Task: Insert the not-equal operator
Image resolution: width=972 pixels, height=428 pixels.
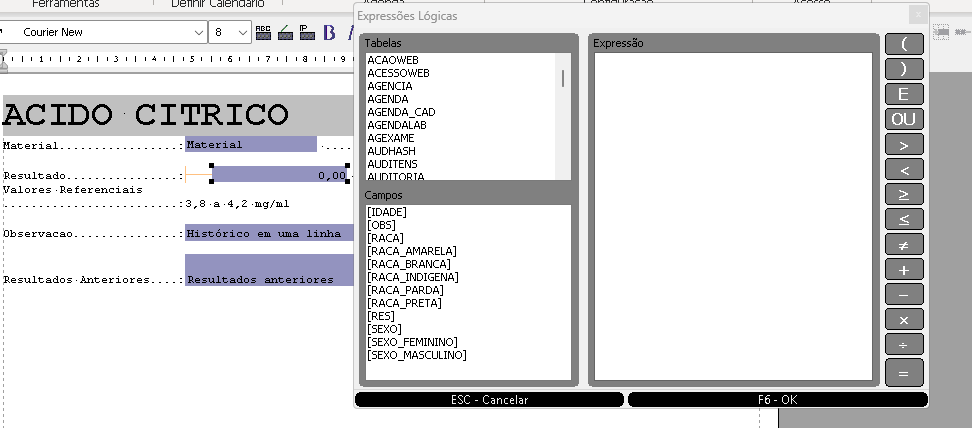Action: tap(904, 244)
